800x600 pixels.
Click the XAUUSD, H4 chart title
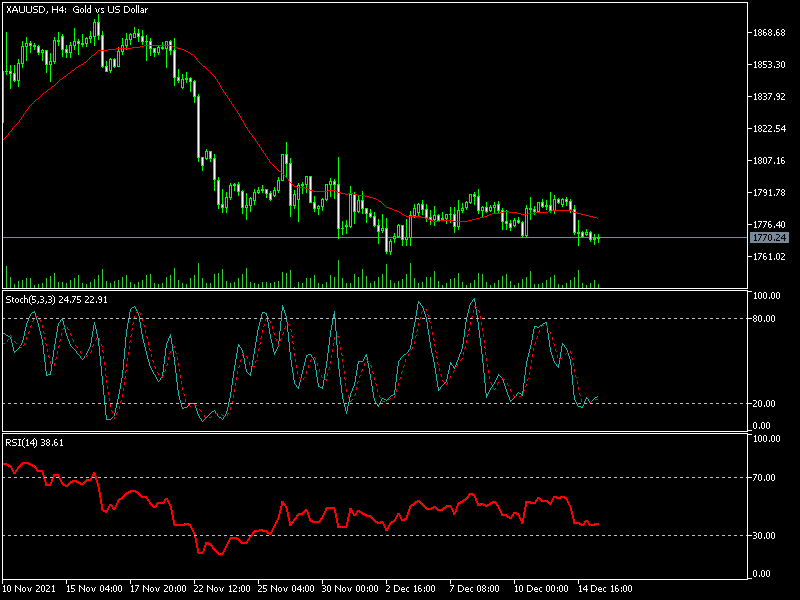(77, 10)
